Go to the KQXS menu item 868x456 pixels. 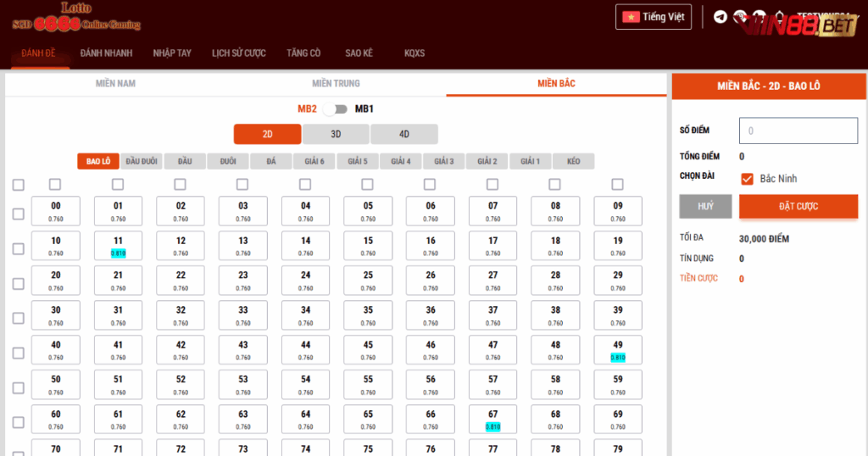(415, 53)
